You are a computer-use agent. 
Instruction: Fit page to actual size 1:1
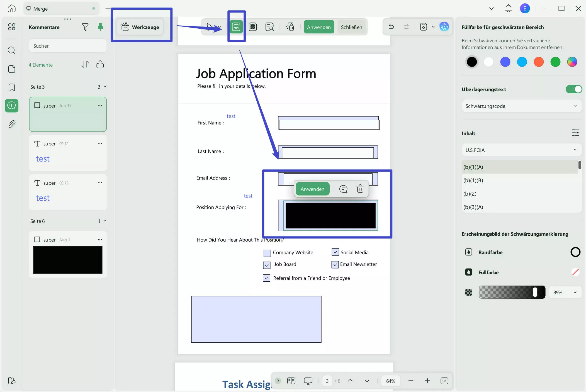tap(444, 381)
